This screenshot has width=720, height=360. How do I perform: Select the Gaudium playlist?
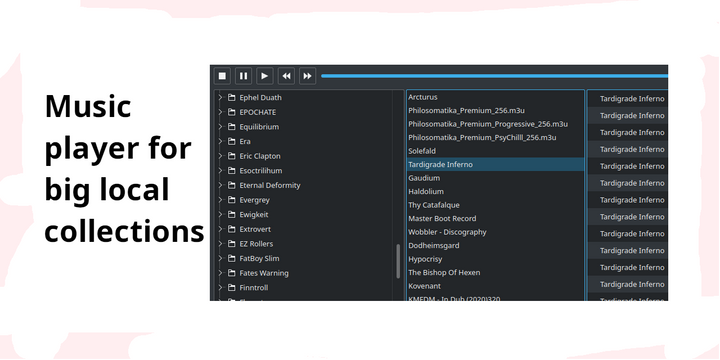(x=495, y=178)
